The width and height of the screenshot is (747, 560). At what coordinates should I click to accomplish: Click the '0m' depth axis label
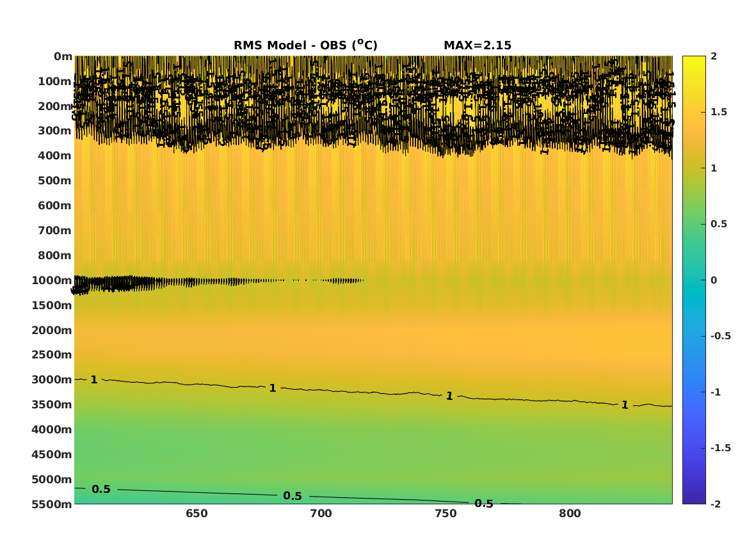[63, 57]
